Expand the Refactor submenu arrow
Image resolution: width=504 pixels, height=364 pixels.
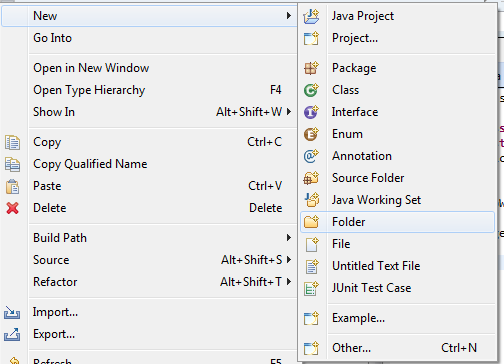[x=289, y=282]
